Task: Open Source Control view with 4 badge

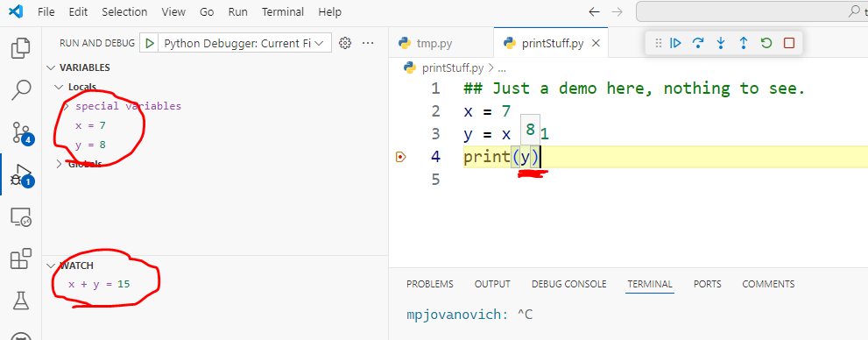Action: [x=22, y=133]
